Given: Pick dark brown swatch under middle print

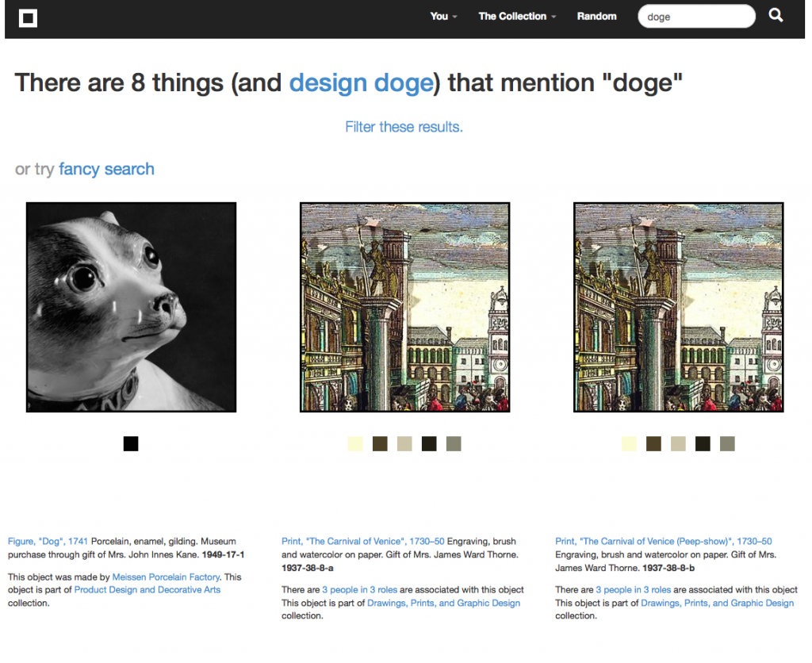Looking at the screenshot, I should pyautogui.click(x=380, y=444).
